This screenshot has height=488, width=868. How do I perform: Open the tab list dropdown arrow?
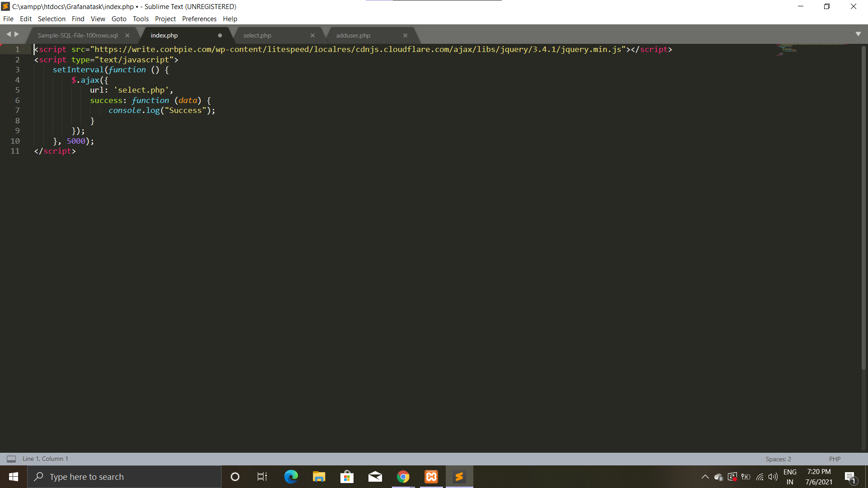coord(858,34)
